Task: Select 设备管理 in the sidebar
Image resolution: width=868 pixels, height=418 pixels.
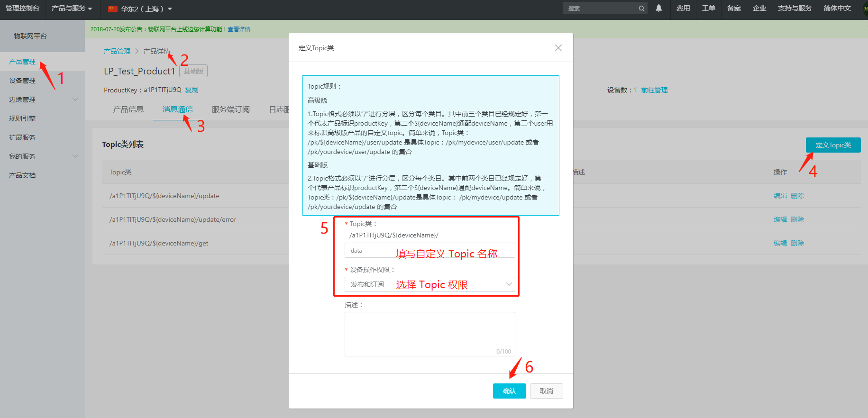Action: point(22,81)
